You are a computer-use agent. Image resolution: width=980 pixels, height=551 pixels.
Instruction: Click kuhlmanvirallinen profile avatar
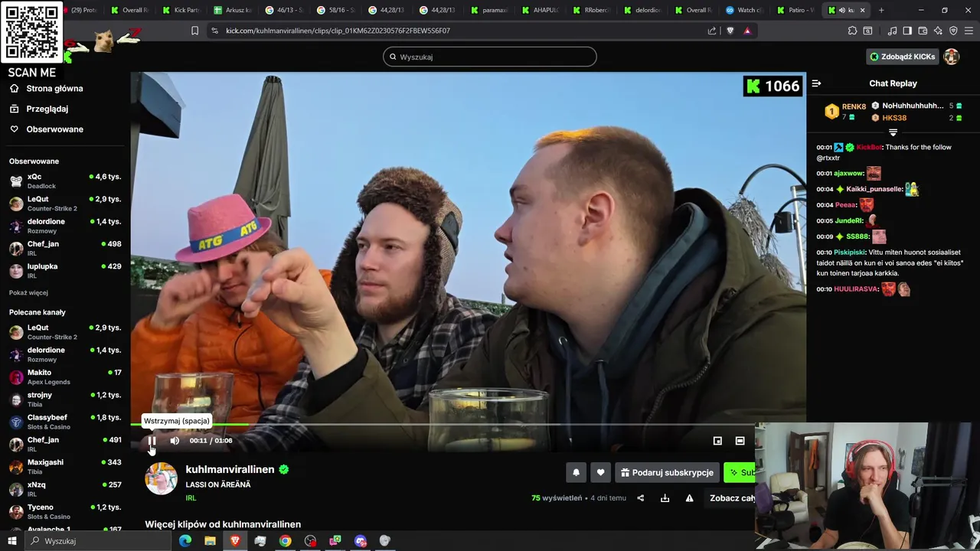pyautogui.click(x=161, y=479)
